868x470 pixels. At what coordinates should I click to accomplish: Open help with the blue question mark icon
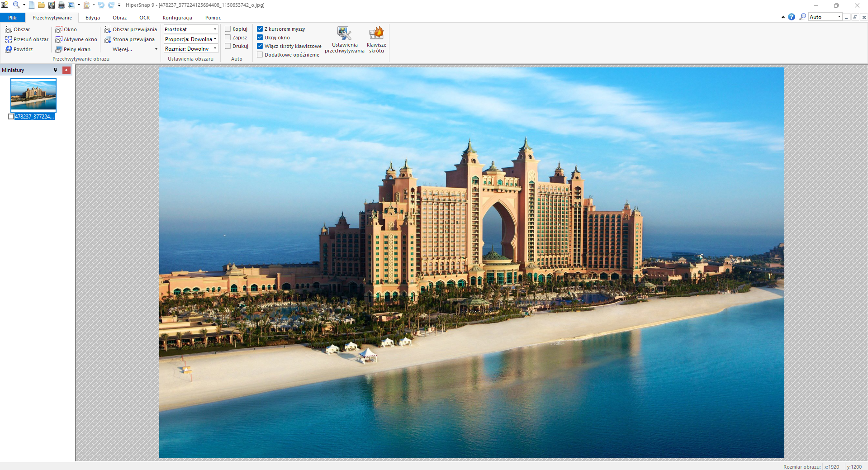[x=792, y=17]
